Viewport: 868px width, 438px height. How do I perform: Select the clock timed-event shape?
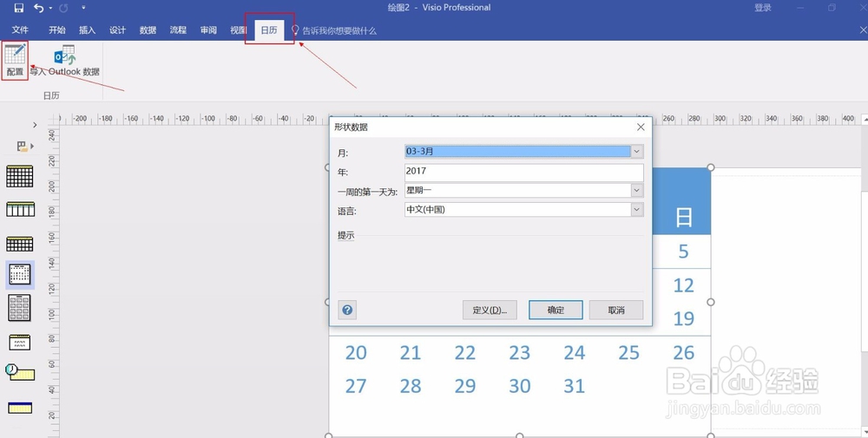click(x=20, y=372)
